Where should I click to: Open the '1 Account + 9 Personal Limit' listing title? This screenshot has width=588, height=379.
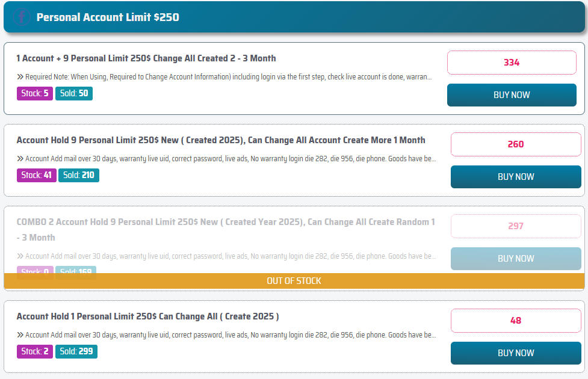click(146, 58)
